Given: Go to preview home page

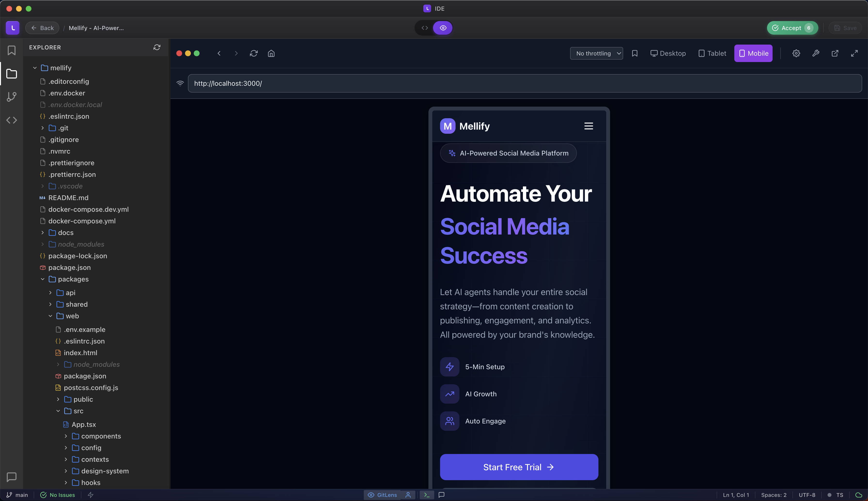Looking at the screenshot, I should (271, 53).
